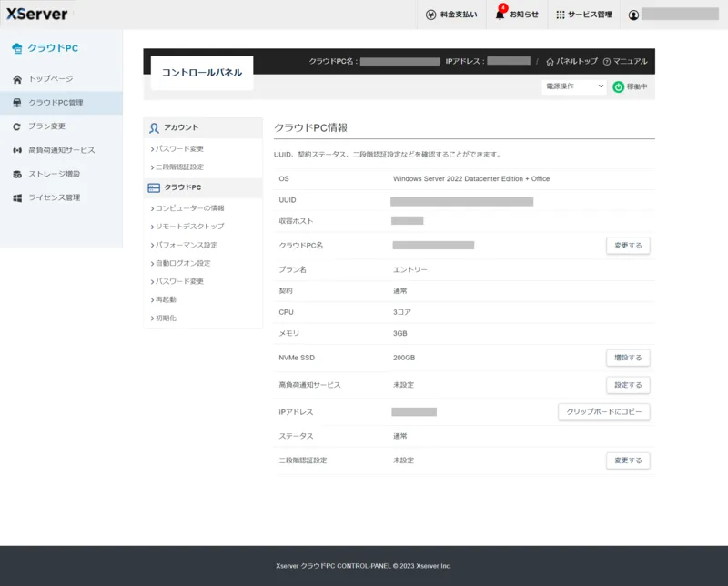Click the ストレージ増設 storage icon
The width and height of the screenshot is (728, 586).
coord(17,174)
